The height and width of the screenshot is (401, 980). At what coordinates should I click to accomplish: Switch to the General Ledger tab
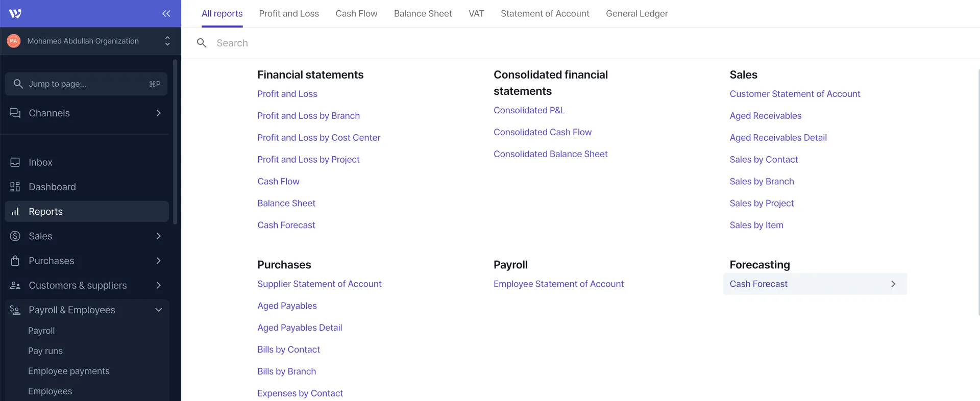[x=636, y=14]
